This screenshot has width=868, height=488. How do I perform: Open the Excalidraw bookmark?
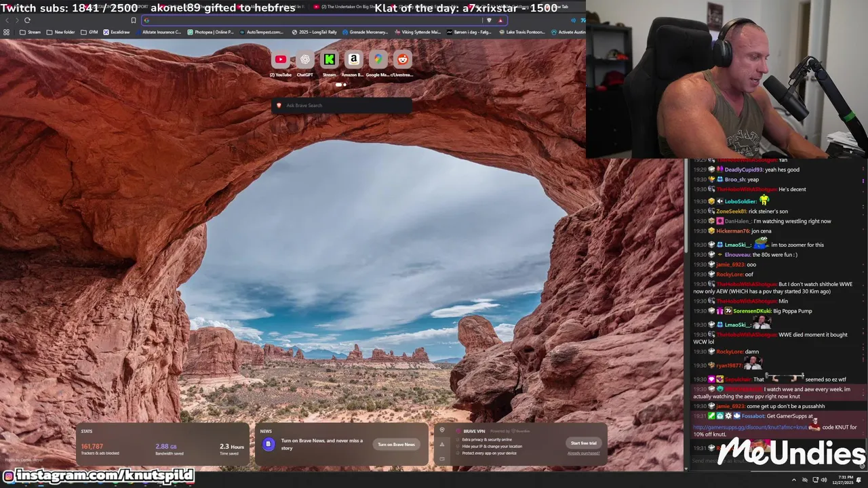click(x=117, y=32)
